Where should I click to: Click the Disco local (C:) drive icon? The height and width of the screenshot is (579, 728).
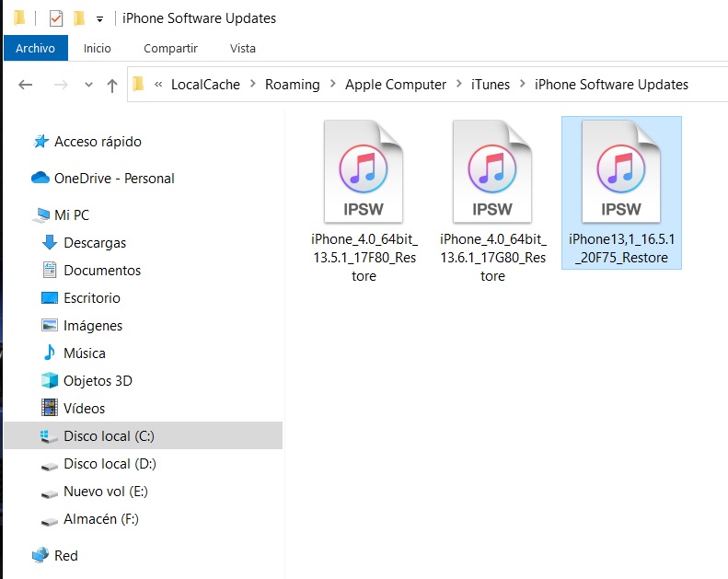click(49, 436)
